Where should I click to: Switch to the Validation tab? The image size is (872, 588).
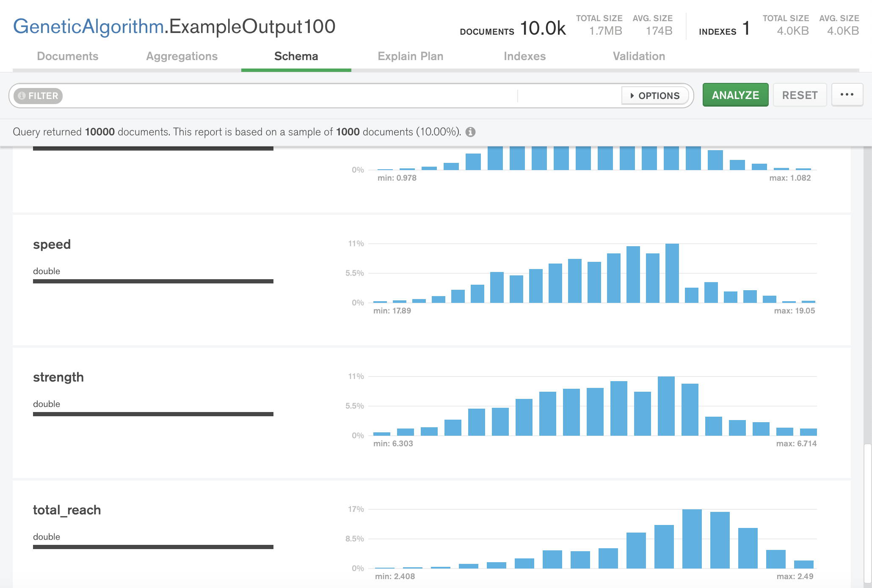click(639, 56)
